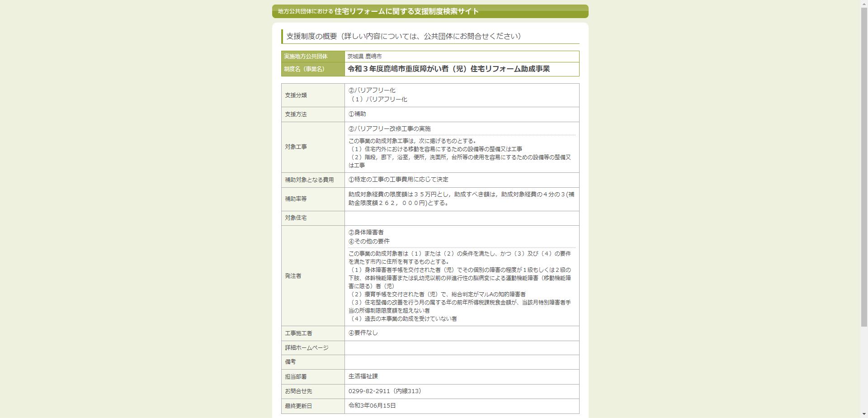This screenshot has height=418, width=868.
Task: Select the row label 工事施工者
Action: click(298, 333)
